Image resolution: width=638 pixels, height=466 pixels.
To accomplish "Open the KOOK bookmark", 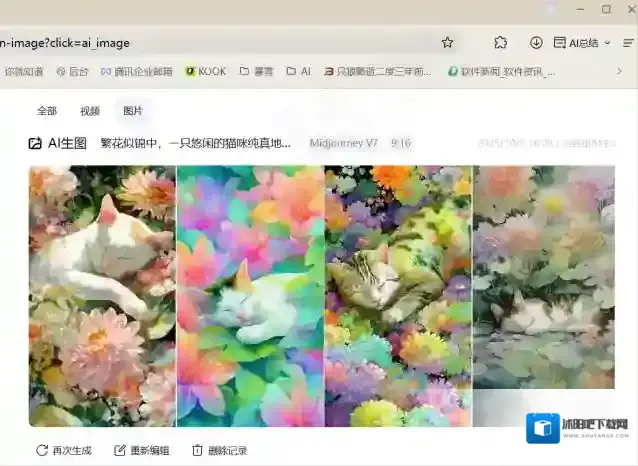I will [205, 71].
